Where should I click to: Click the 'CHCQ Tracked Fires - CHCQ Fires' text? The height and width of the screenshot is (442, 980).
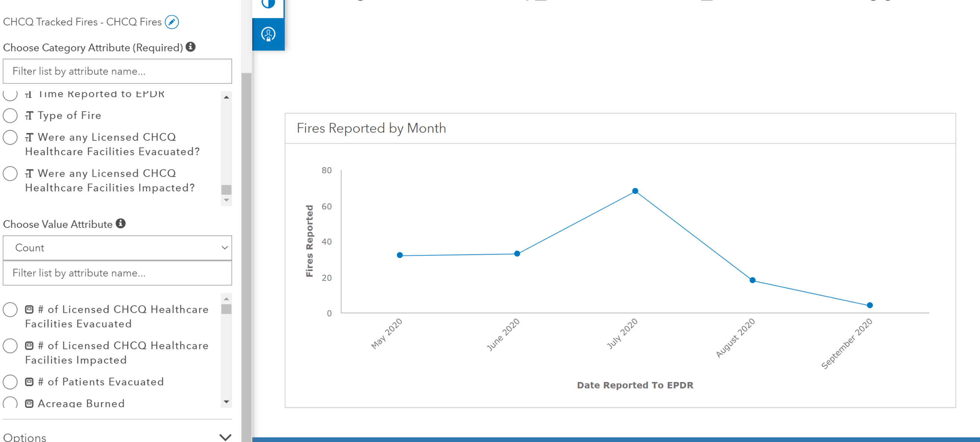[x=83, y=22]
